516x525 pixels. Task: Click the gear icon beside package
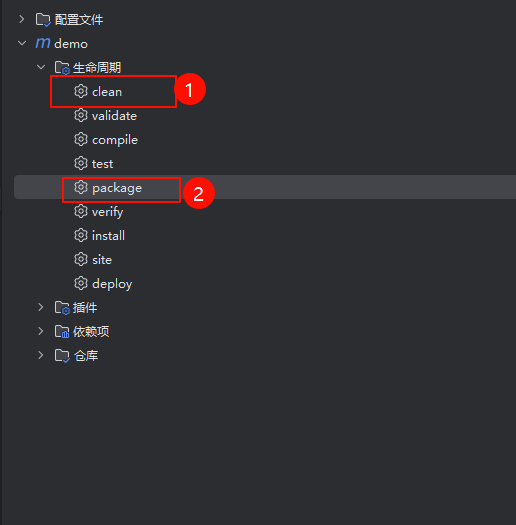(x=81, y=187)
